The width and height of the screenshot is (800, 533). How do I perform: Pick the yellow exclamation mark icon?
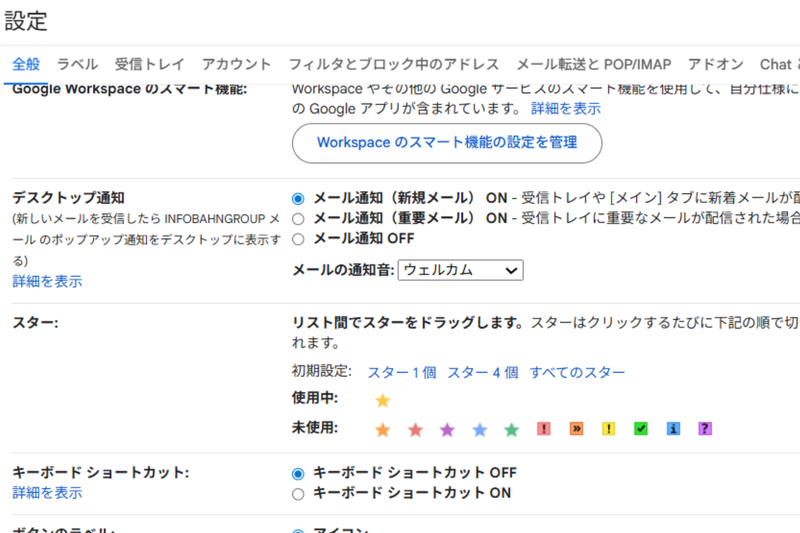609,429
